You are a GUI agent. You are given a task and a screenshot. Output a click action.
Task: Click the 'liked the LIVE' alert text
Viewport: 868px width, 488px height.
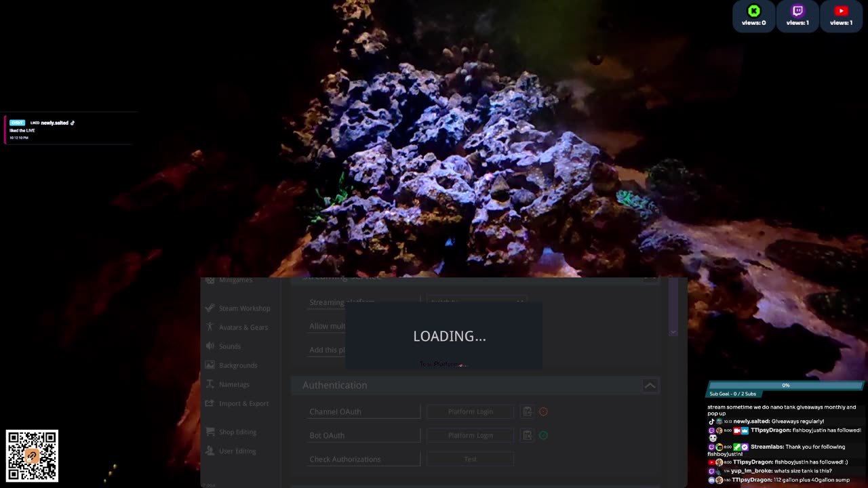pyautogui.click(x=22, y=130)
